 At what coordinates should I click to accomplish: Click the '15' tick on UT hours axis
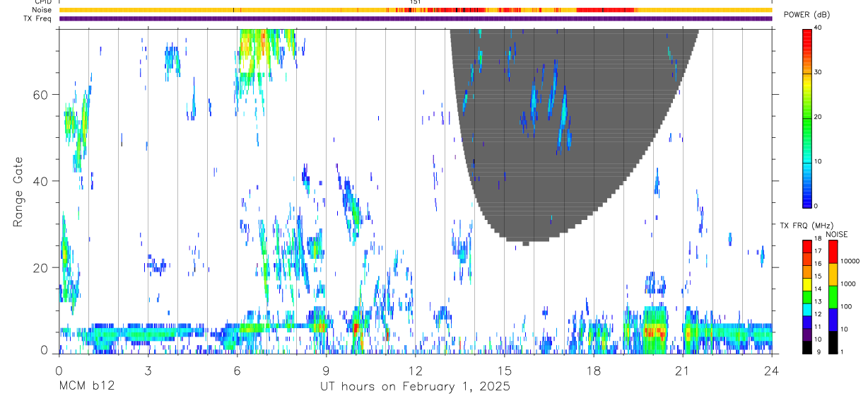505,370
